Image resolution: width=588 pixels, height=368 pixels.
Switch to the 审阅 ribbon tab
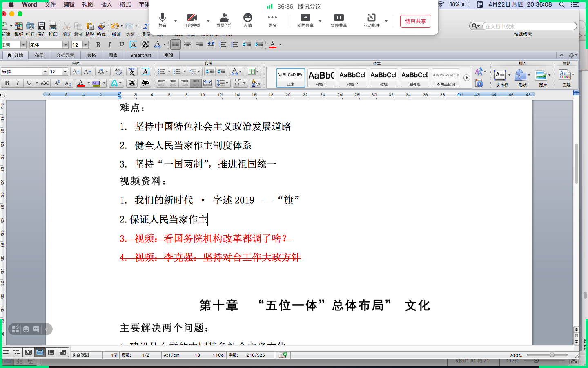click(169, 55)
